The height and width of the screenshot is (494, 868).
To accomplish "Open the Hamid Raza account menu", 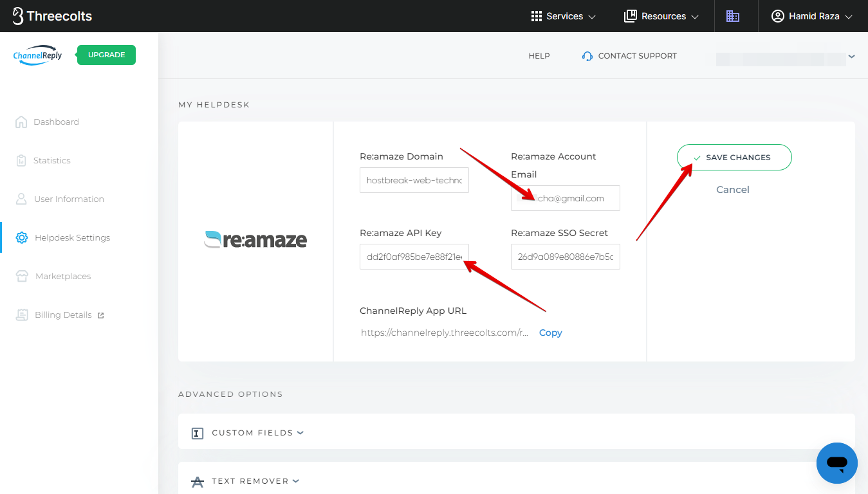I will point(812,16).
